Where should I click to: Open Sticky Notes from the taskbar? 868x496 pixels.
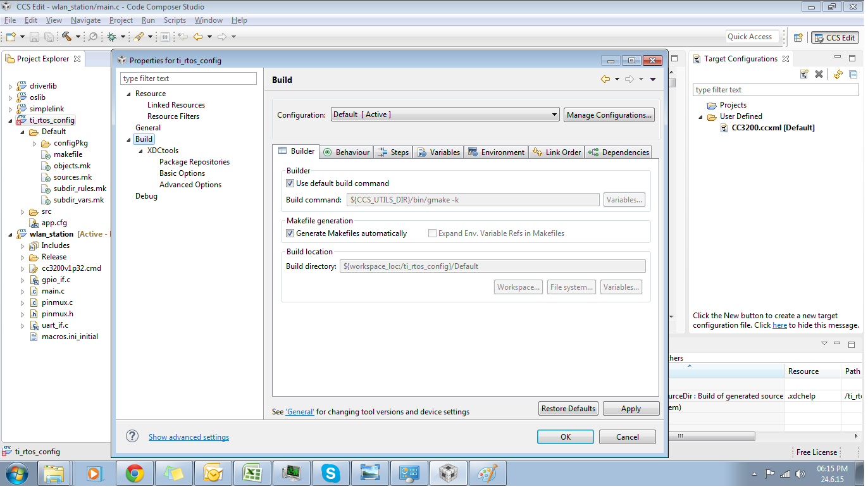(173, 473)
